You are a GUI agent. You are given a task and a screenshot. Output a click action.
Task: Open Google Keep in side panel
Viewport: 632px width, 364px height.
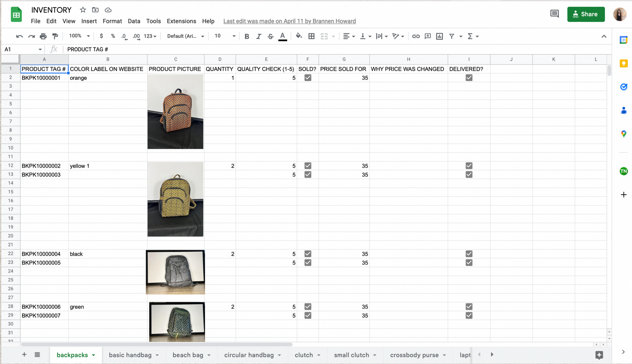tap(623, 63)
